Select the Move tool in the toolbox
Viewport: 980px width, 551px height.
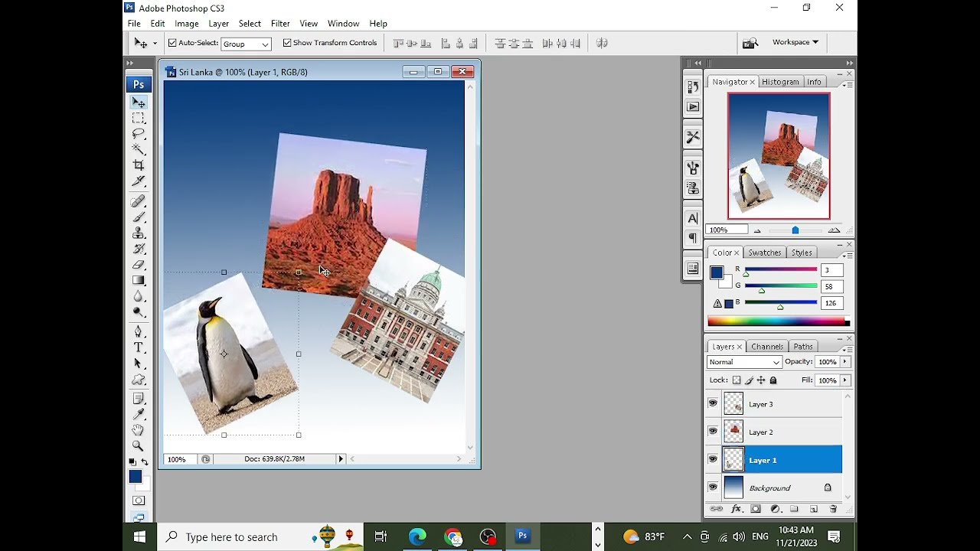pyautogui.click(x=139, y=103)
